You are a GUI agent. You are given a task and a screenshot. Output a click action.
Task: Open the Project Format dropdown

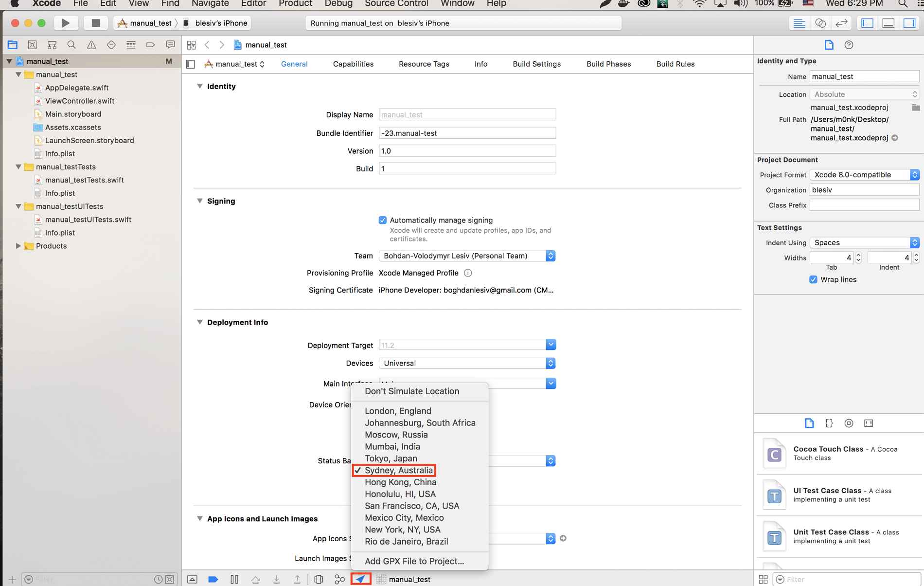click(864, 175)
